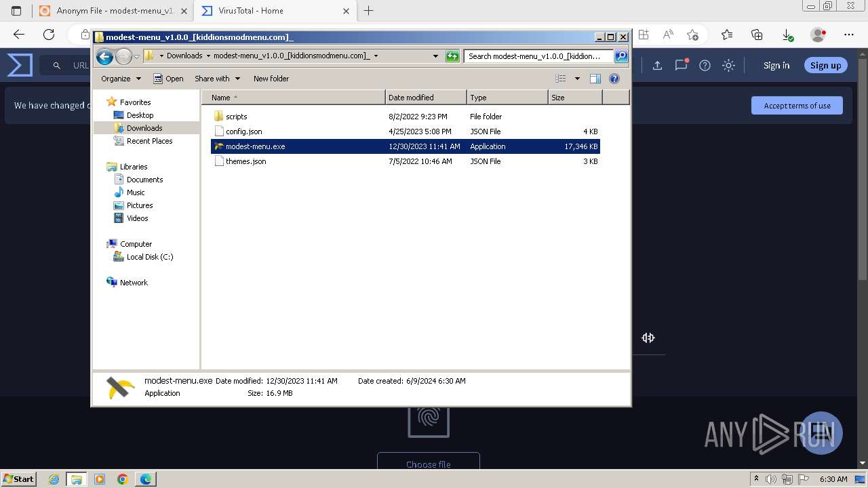Sort by Size column header
Viewport: 868px width, 488px height.
click(575, 98)
